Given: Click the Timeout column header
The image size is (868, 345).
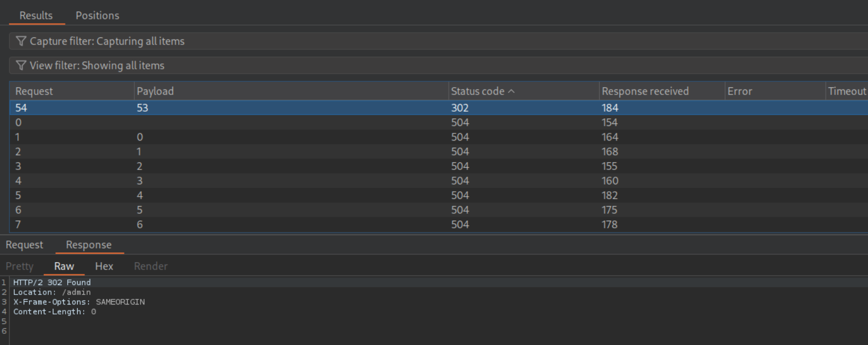Looking at the screenshot, I should click(x=846, y=91).
